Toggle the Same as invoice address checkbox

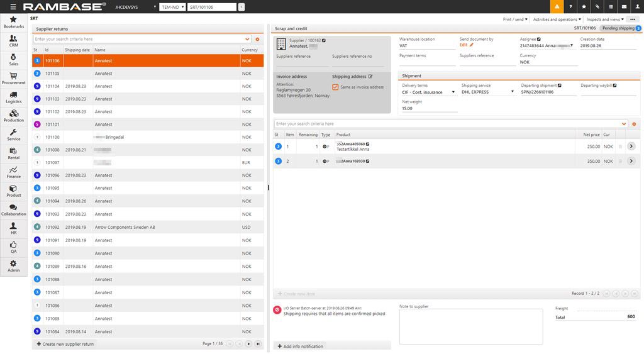335,87
